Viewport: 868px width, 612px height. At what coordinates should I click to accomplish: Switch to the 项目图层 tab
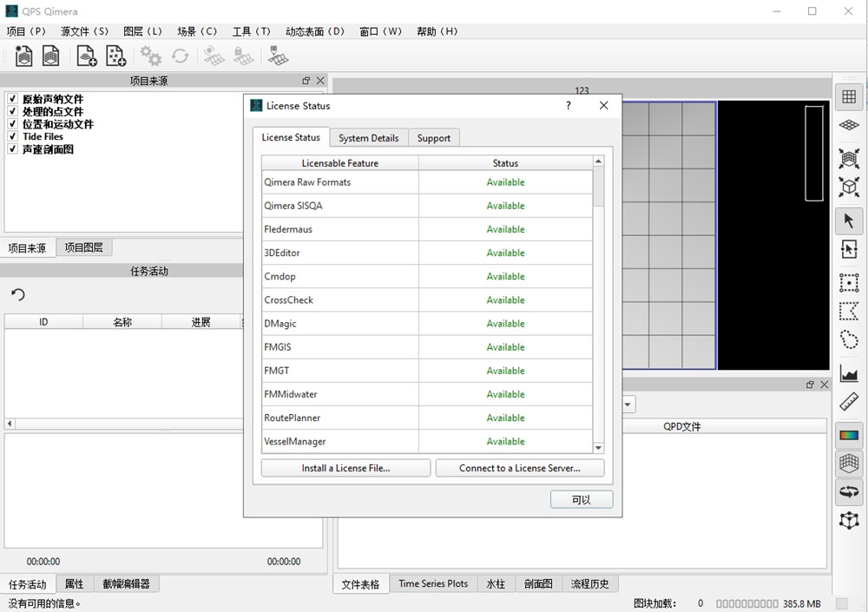(x=83, y=247)
